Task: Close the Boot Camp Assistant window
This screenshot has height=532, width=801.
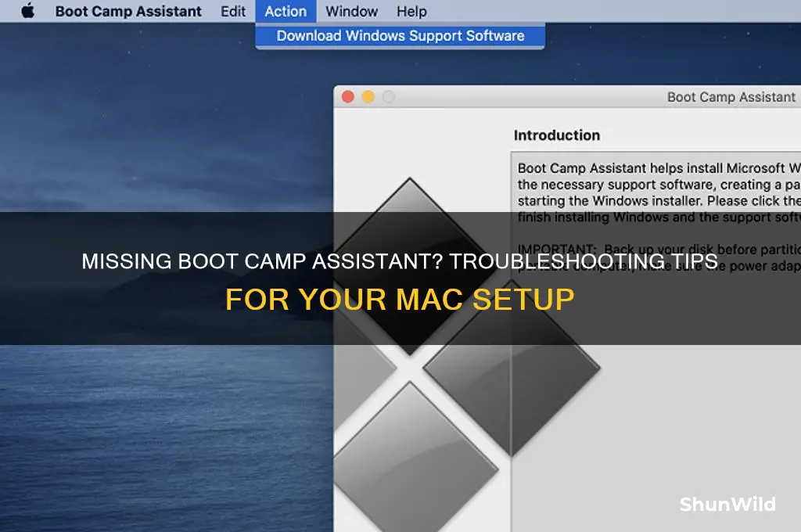Action: [348, 96]
